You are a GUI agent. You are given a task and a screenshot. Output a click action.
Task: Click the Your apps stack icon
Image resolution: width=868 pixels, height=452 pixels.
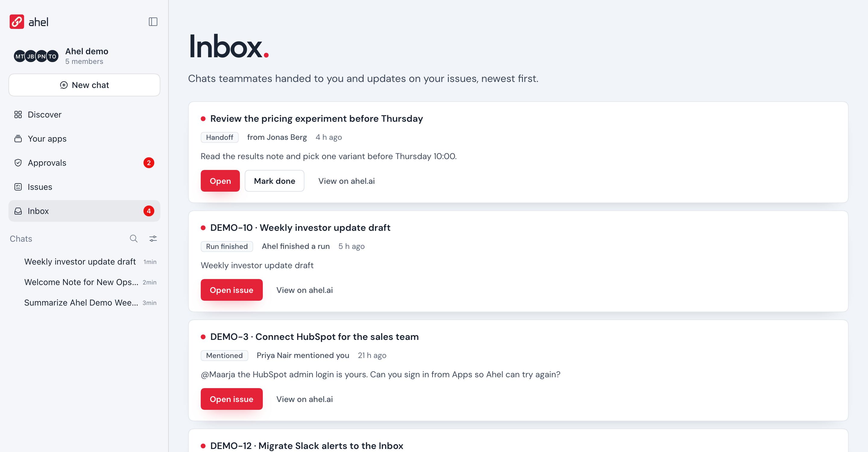[18, 139]
